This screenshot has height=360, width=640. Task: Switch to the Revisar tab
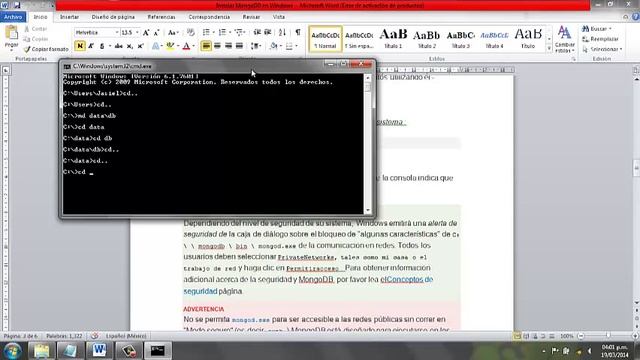pos(251,17)
